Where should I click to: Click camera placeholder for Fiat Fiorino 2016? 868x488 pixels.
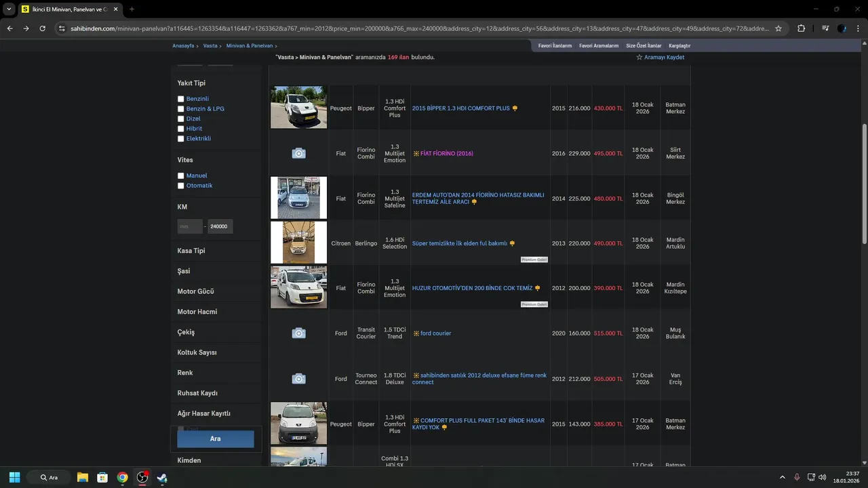pyautogui.click(x=298, y=153)
